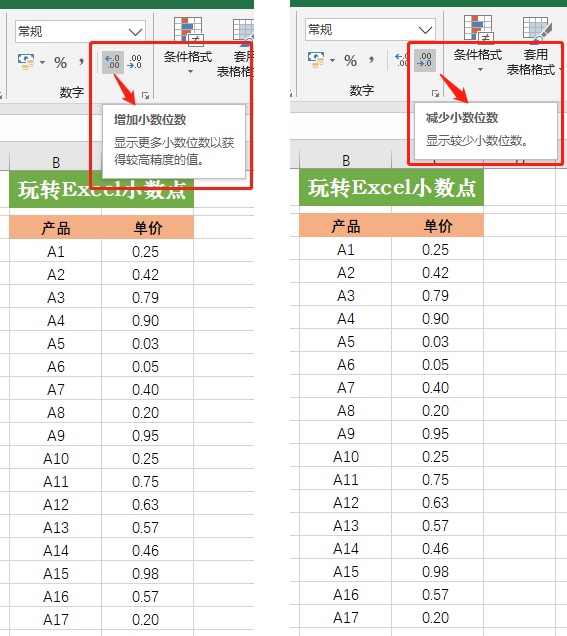Select A2 price 0.42 in right screenshot

point(436,273)
